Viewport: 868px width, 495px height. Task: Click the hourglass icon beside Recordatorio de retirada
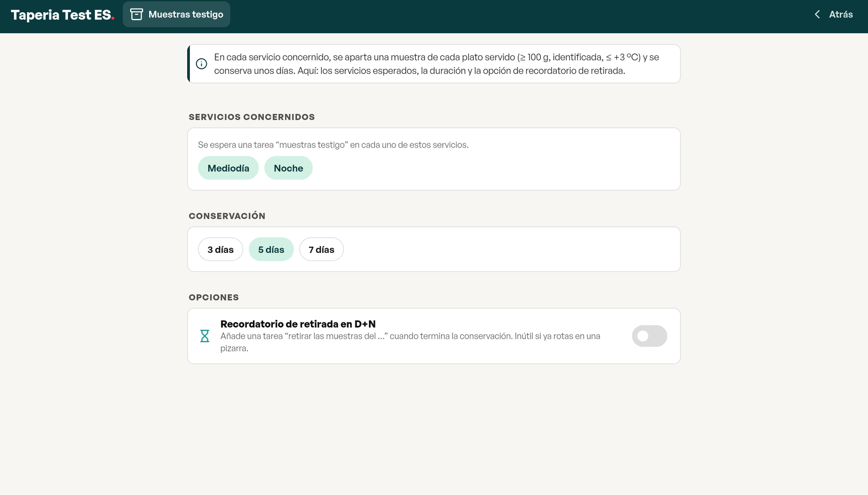click(205, 336)
